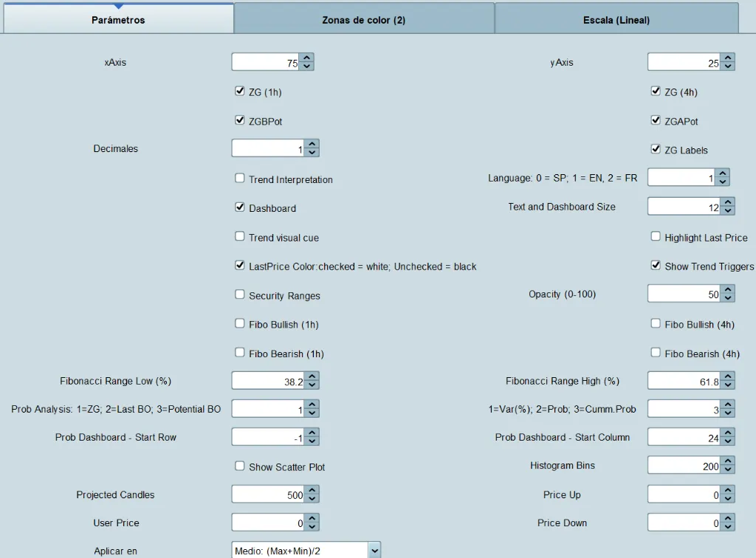Decrease the Text and Dashboard Size value

pos(727,210)
